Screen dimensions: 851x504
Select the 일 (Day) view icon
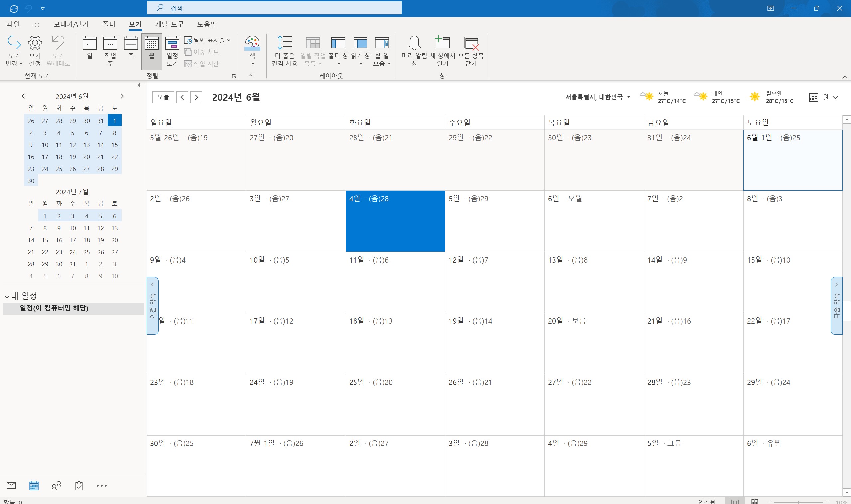(x=90, y=48)
